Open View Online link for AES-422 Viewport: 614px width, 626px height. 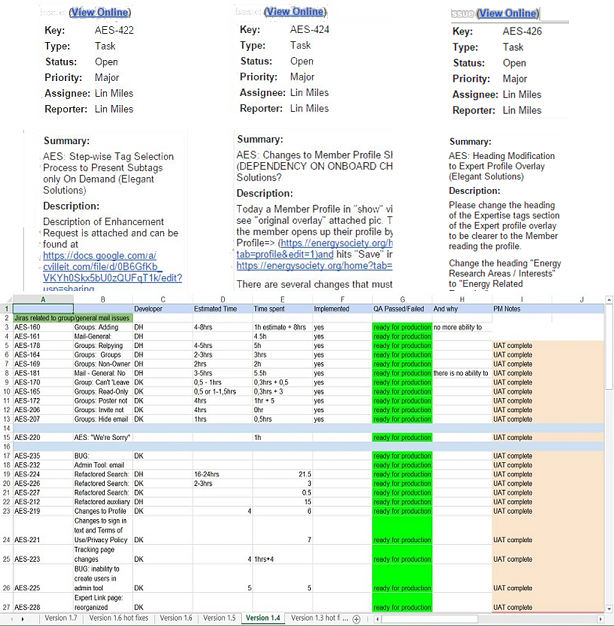100,12
